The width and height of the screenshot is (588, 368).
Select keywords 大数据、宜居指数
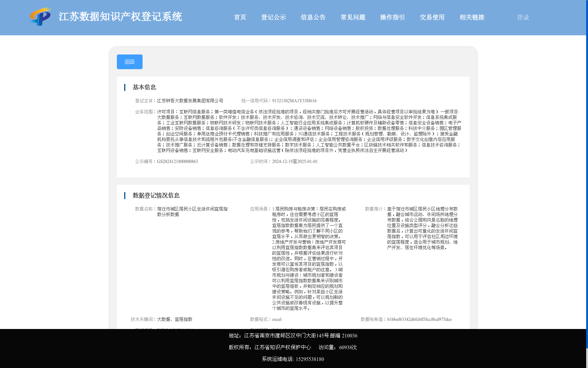coord(175,319)
